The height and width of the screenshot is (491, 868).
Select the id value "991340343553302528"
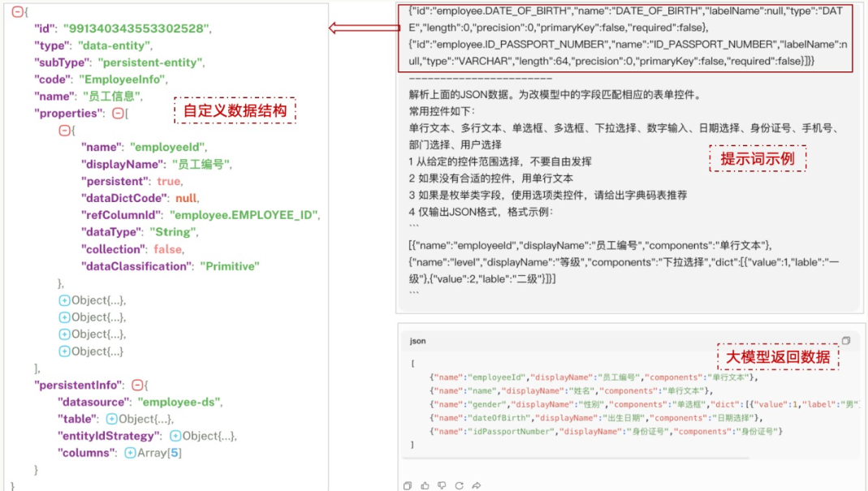coord(136,28)
